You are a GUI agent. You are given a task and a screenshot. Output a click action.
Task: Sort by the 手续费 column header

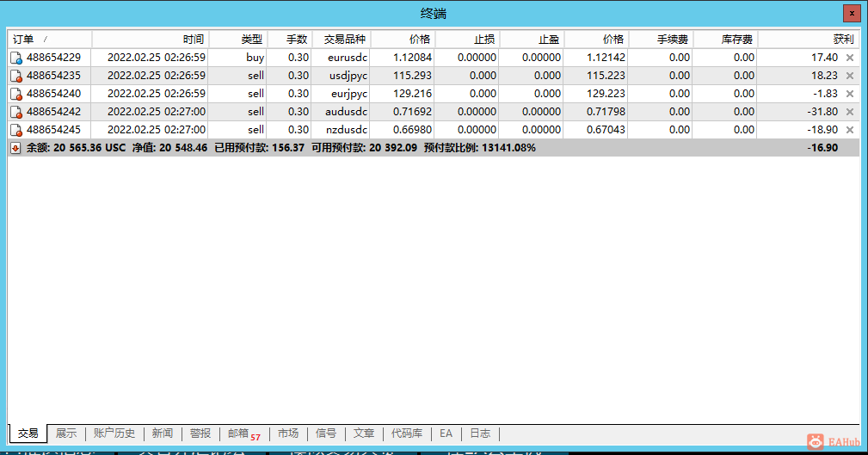(x=661, y=40)
